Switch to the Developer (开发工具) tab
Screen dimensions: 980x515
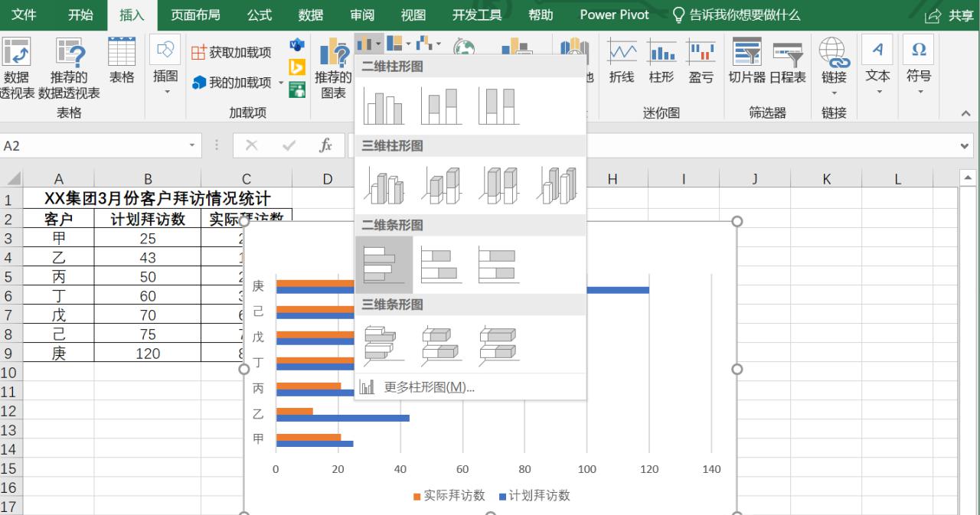coord(476,15)
